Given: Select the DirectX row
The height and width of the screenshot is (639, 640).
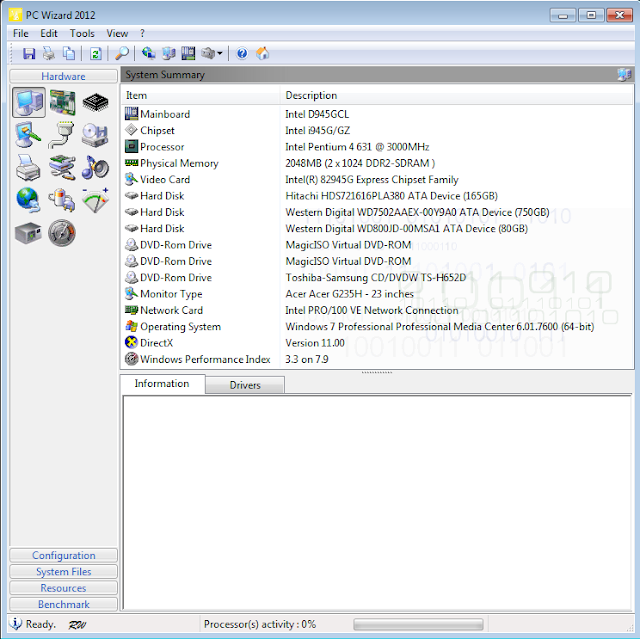Looking at the screenshot, I should pyautogui.click(x=377, y=343).
